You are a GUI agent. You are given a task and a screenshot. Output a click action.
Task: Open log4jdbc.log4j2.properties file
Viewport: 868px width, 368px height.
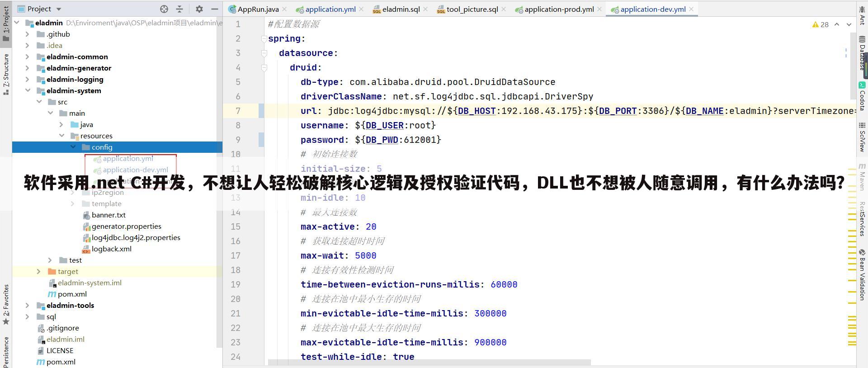coord(136,237)
